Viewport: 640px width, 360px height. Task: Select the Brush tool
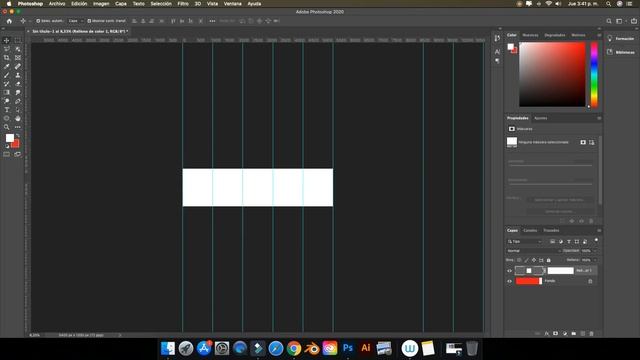coord(7,75)
